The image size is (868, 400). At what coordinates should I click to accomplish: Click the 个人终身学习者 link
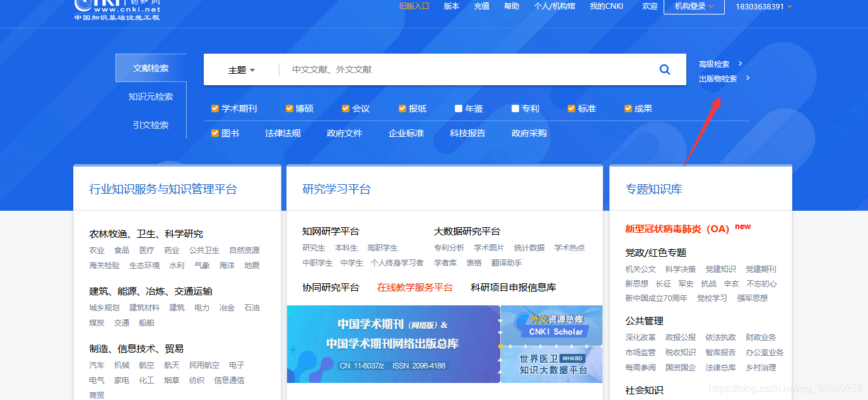(x=397, y=263)
